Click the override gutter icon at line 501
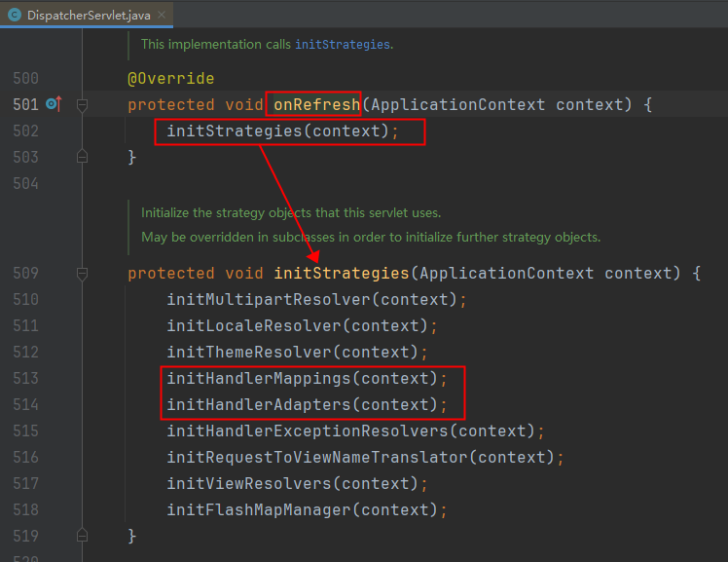Viewport: 728px width, 562px height. click(54, 104)
